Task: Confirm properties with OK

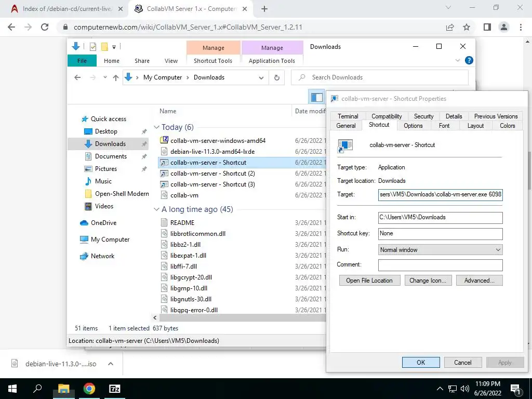Action: tap(421, 362)
